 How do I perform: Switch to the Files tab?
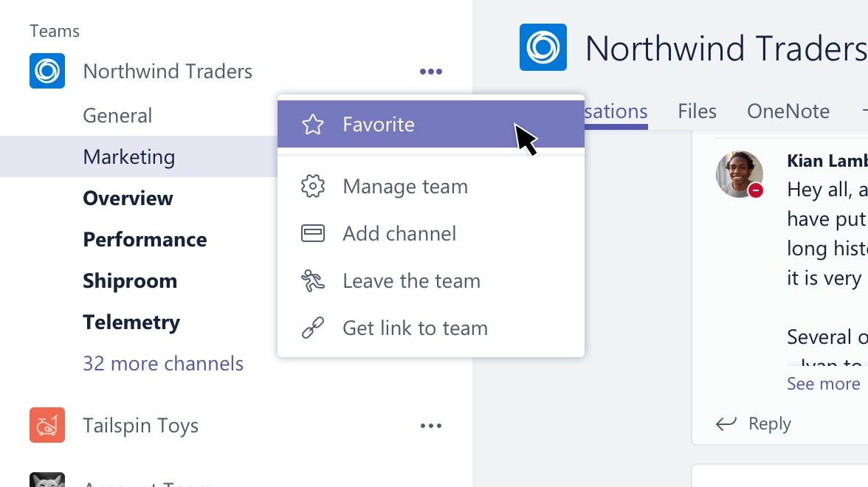tap(697, 112)
